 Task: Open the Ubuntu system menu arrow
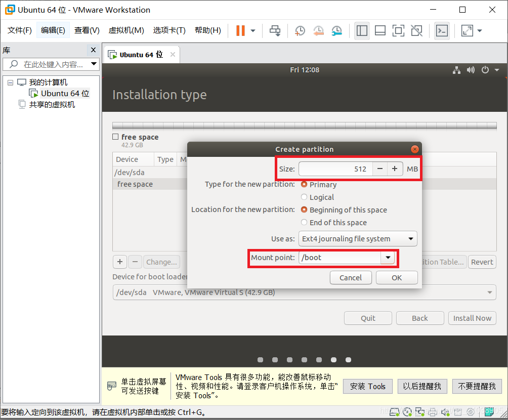coord(497,70)
